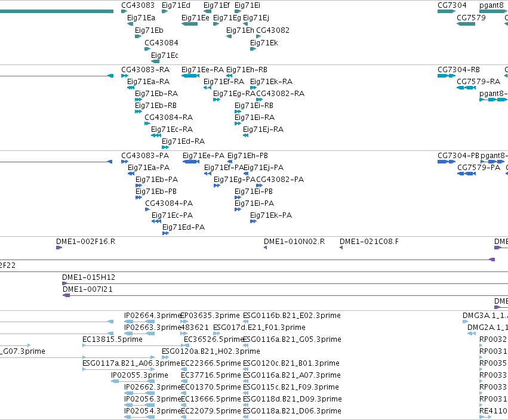Select the IP02055.3prime EST label
The width and height of the screenshot is (508, 420).
tap(140, 375)
